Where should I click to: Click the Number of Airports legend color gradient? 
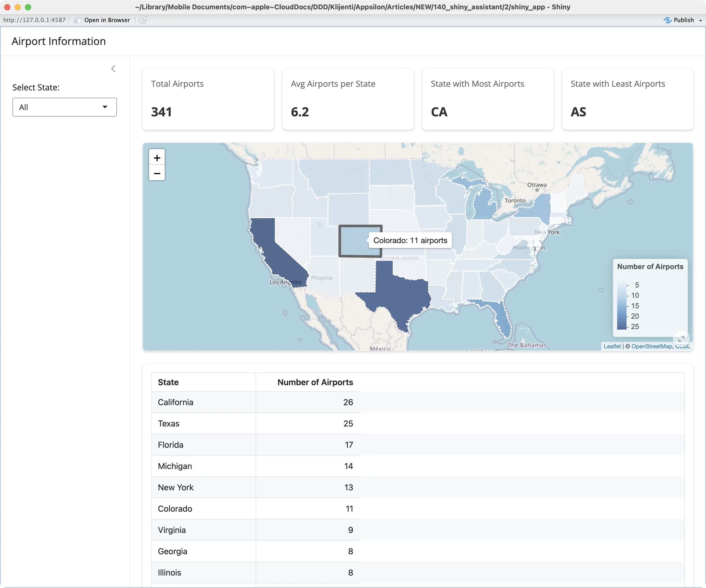point(622,305)
